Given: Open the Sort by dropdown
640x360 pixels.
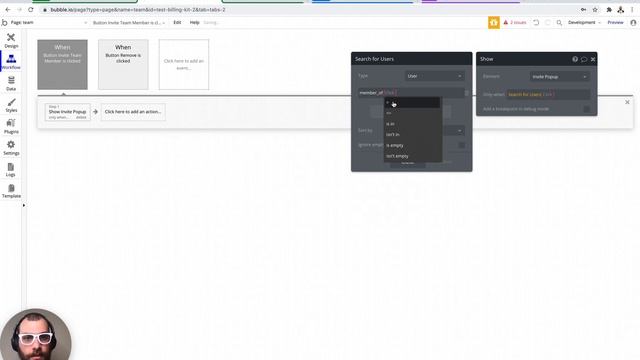Looking at the screenshot, I should click(454, 131).
